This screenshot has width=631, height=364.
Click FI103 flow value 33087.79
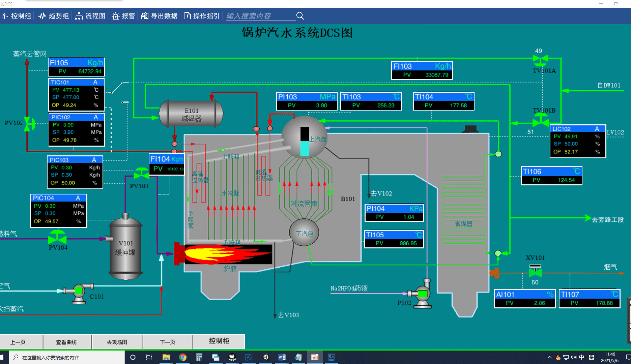[437, 75]
